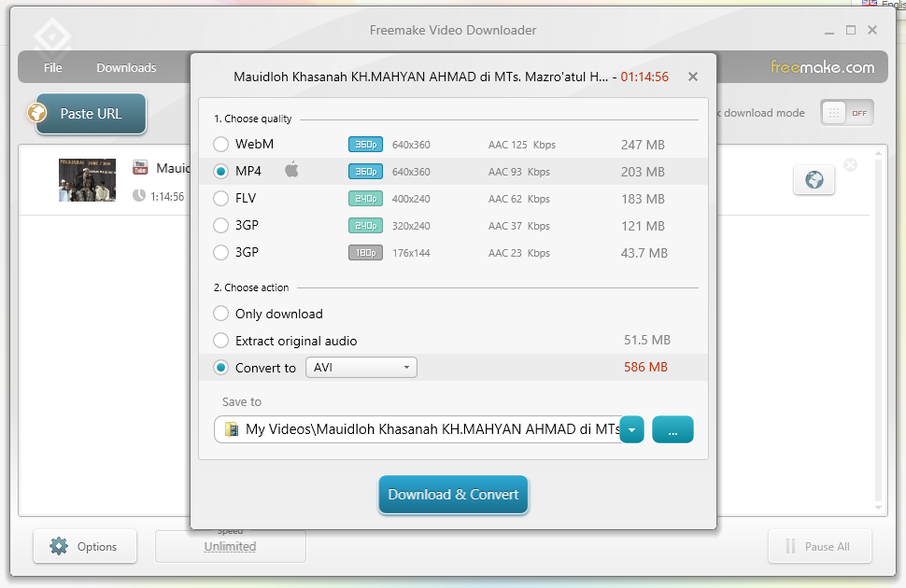Click the freemake.com logo link
Viewport: 906px width, 588px height.
(822, 67)
